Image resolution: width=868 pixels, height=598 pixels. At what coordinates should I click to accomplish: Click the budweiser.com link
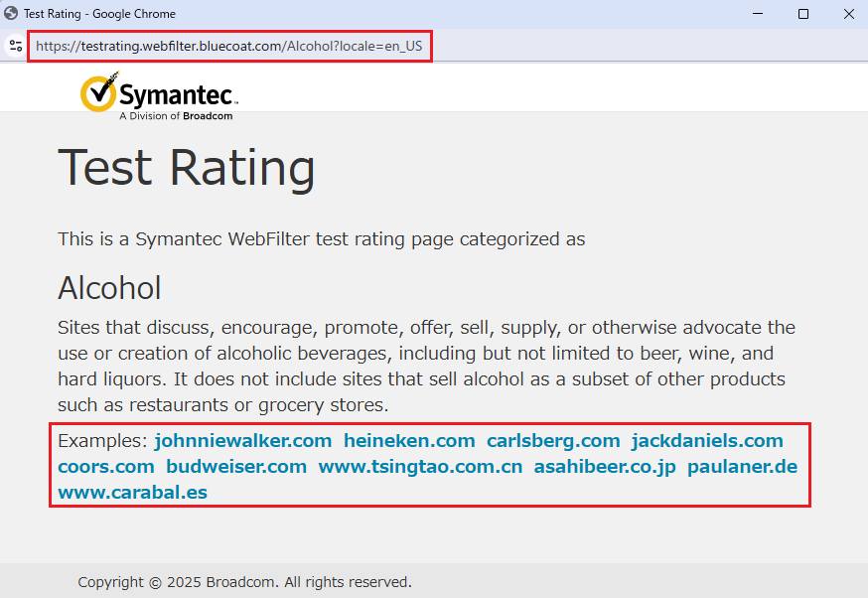pos(236,466)
